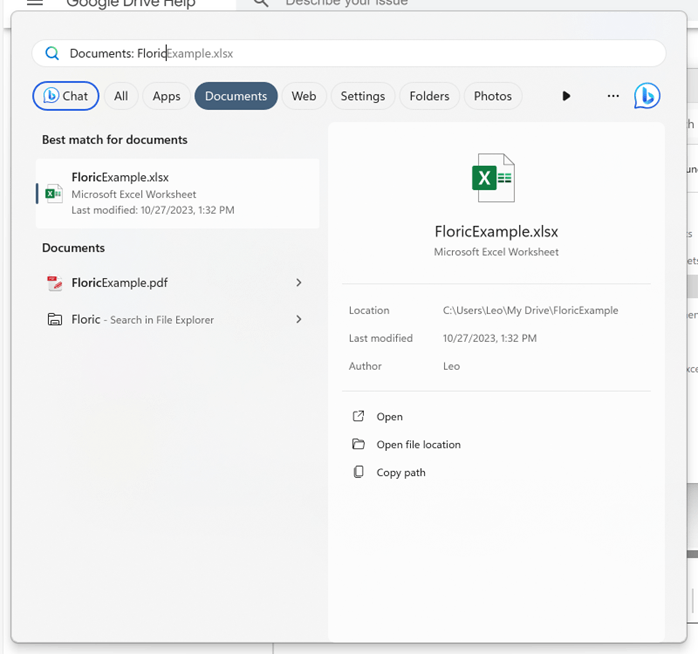This screenshot has height=654, width=698.
Task: Click in the Documents search input field
Action: pos(349,53)
